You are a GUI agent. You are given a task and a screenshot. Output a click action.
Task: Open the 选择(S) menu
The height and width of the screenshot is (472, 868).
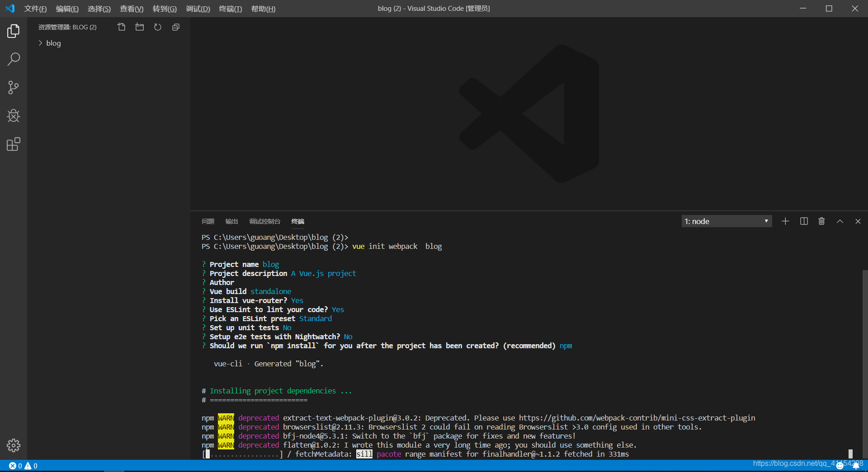coord(99,9)
